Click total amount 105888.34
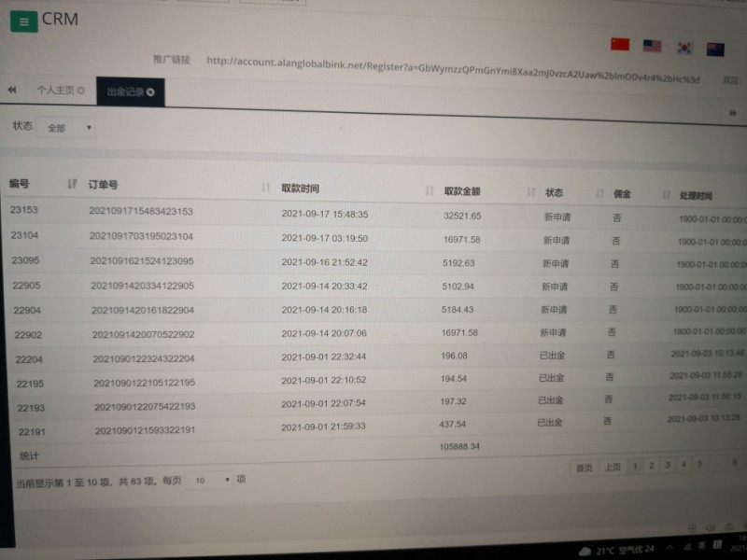Viewport: 747px width, 560px height. 459,447
